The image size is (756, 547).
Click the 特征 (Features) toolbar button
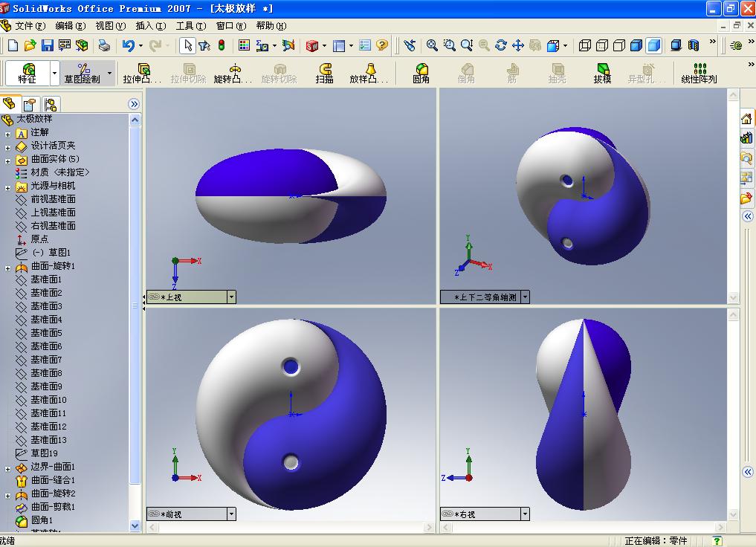point(27,74)
